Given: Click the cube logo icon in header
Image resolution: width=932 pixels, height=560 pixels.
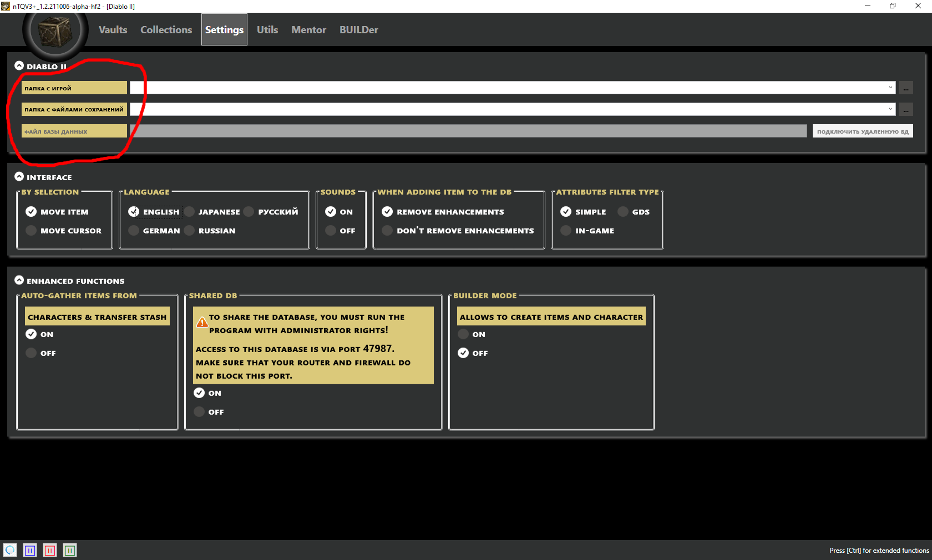Looking at the screenshot, I should point(55,32).
